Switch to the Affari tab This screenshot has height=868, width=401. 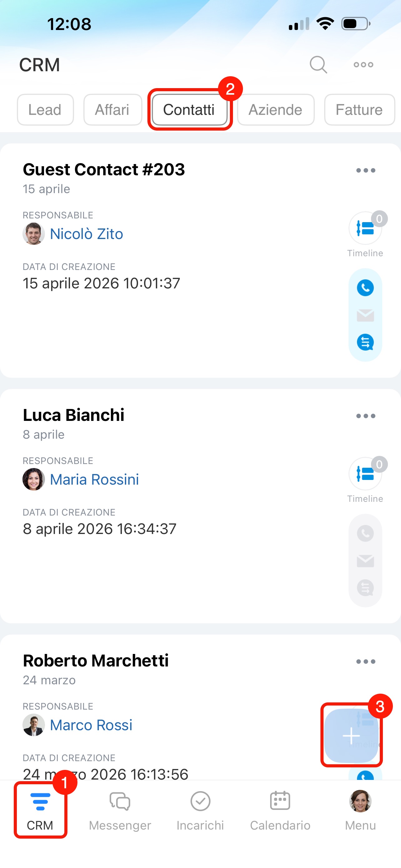[112, 110]
